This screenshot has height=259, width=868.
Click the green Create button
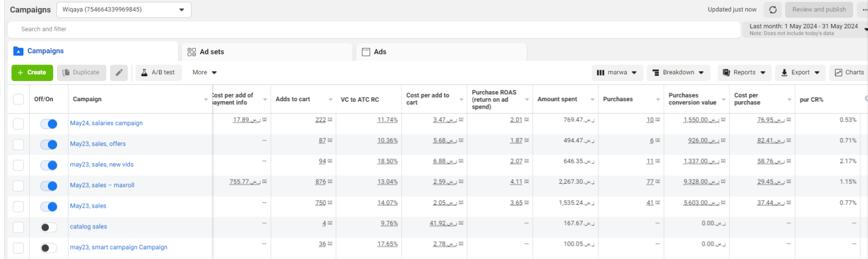tap(32, 72)
